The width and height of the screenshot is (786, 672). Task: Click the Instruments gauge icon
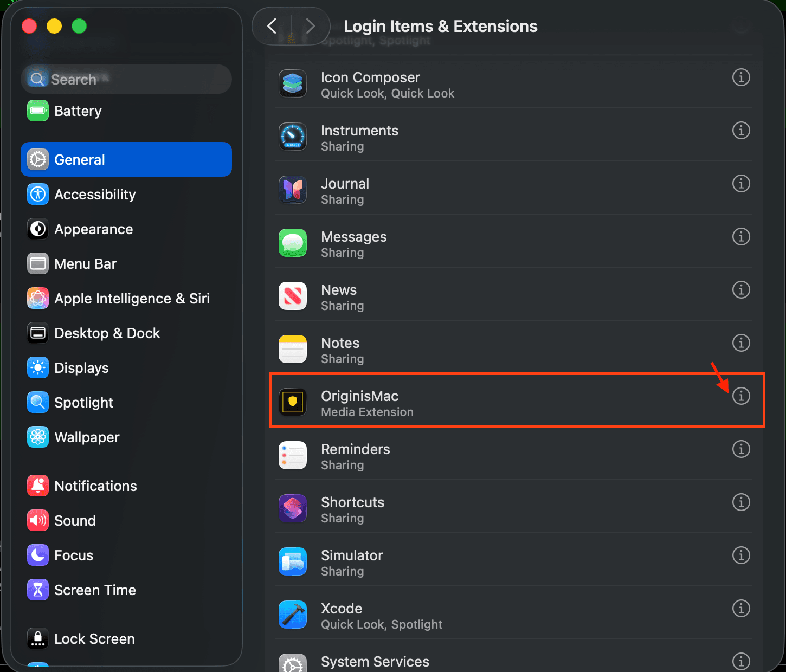point(292,137)
